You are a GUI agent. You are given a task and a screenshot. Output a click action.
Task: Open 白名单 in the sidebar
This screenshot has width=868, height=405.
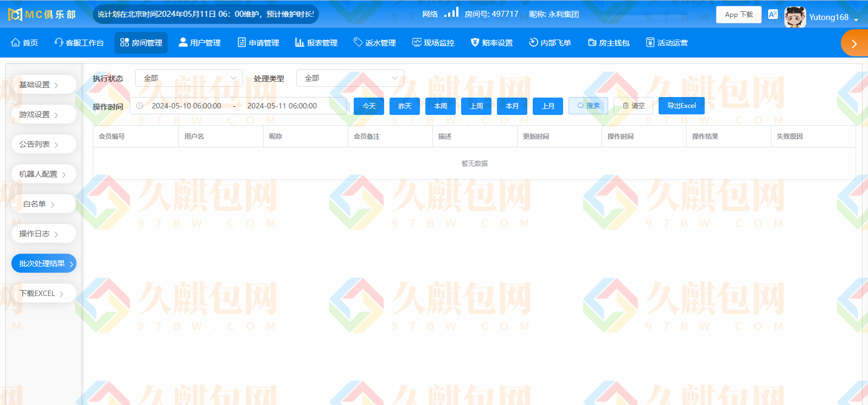[44, 204]
